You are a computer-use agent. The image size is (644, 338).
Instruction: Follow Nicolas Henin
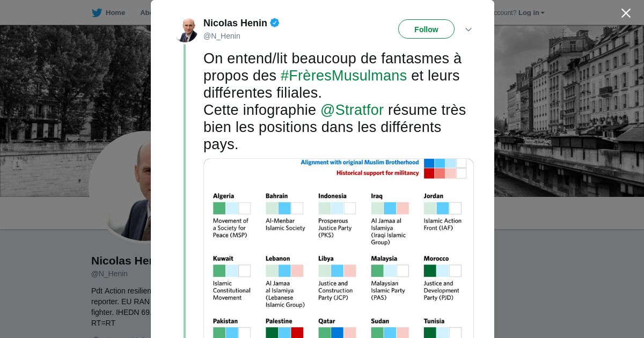(x=426, y=29)
